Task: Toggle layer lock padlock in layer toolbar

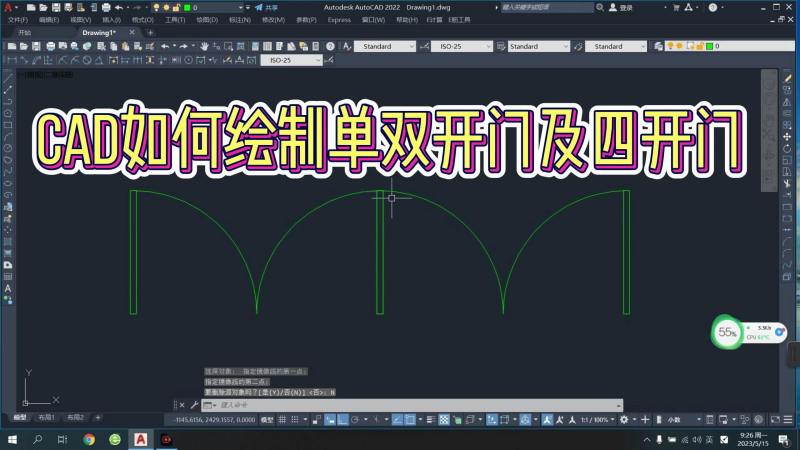Action: (x=700, y=46)
